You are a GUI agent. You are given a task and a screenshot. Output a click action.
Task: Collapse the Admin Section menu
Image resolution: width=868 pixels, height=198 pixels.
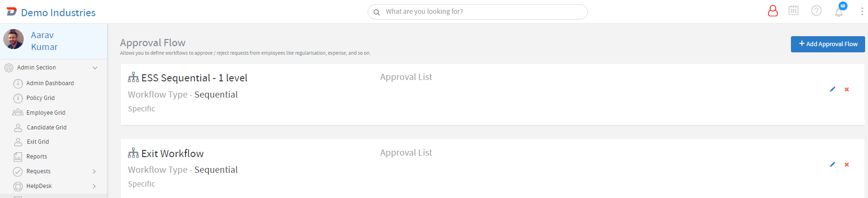(x=95, y=68)
